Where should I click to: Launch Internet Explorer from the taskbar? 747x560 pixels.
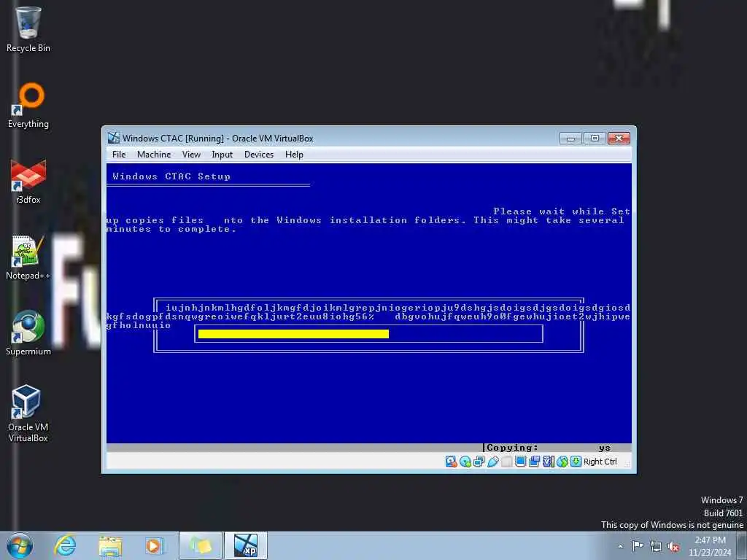click(65, 545)
